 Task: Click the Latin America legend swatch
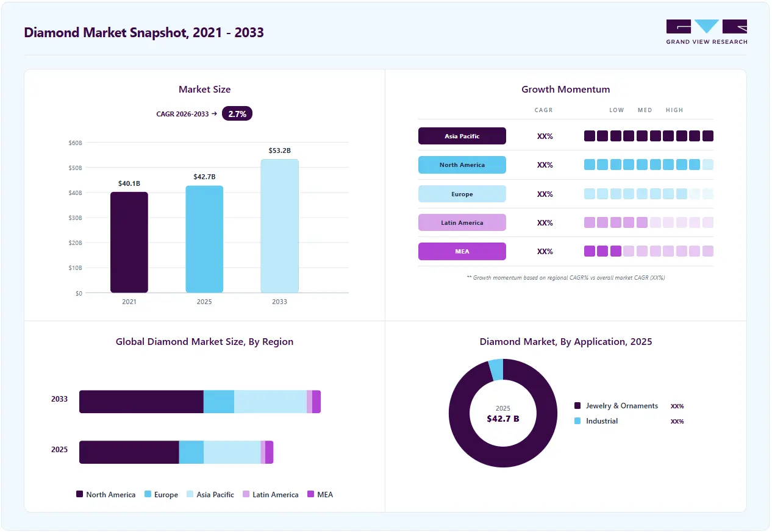tap(246, 494)
